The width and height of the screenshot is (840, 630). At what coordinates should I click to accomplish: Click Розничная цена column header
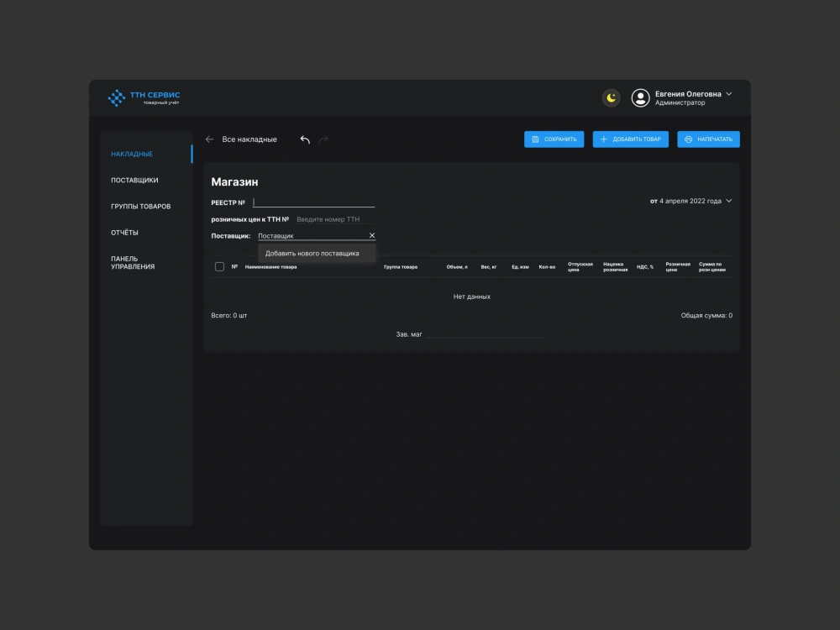tap(678, 267)
